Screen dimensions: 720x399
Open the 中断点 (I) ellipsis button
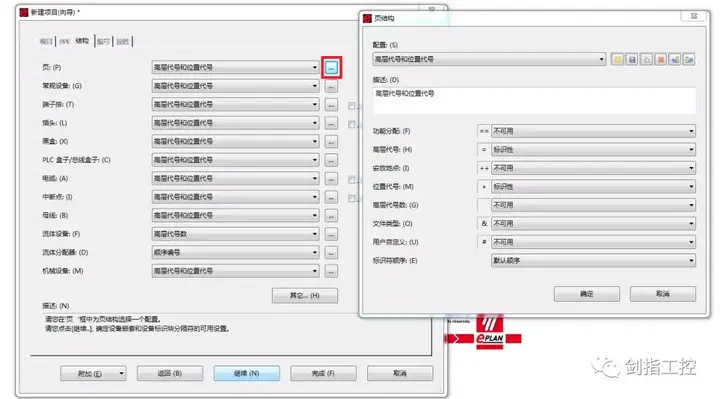point(331,197)
